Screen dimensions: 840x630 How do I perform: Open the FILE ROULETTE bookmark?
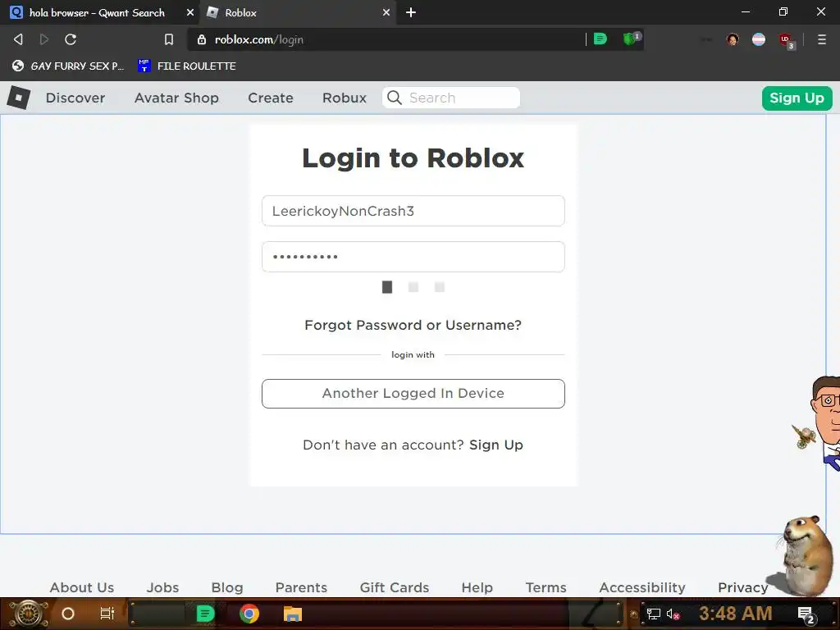coord(187,66)
